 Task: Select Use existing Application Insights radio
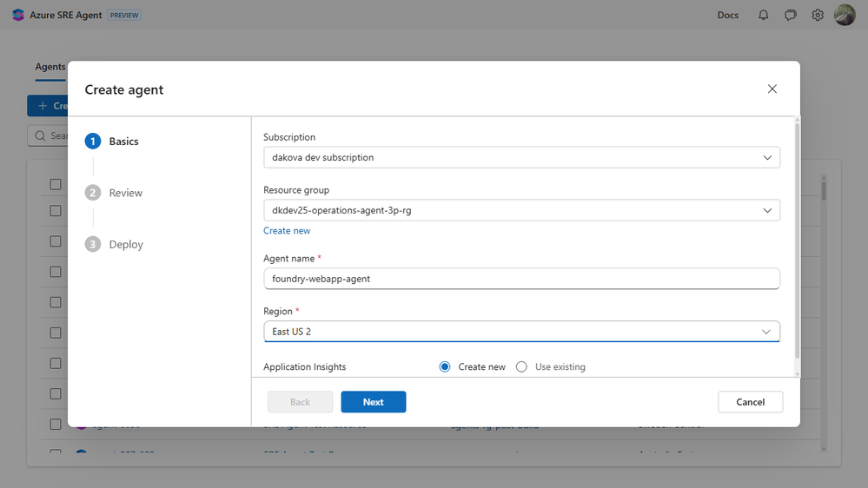click(521, 366)
